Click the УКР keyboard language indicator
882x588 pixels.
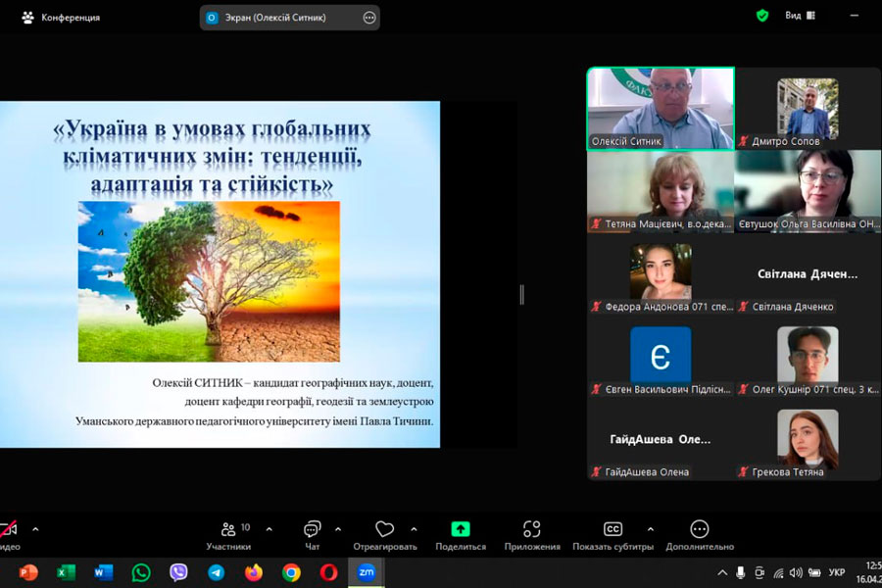(x=837, y=572)
